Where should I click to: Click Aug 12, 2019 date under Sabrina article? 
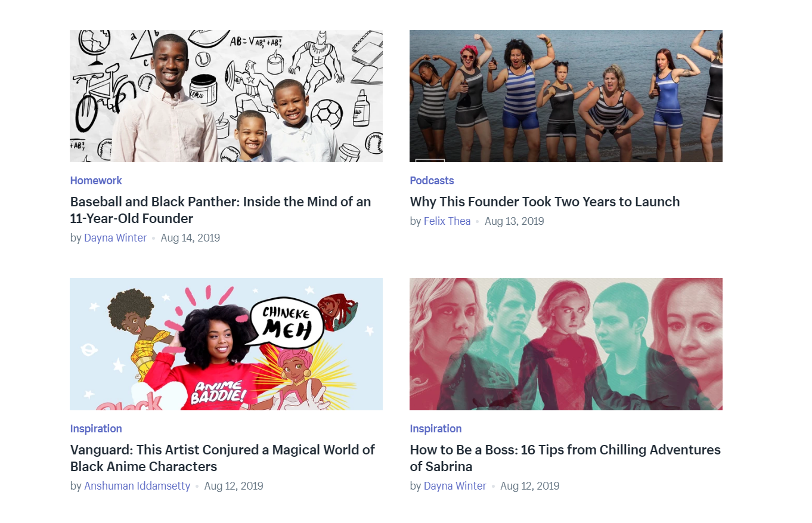pyautogui.click(x=530, y=486)
